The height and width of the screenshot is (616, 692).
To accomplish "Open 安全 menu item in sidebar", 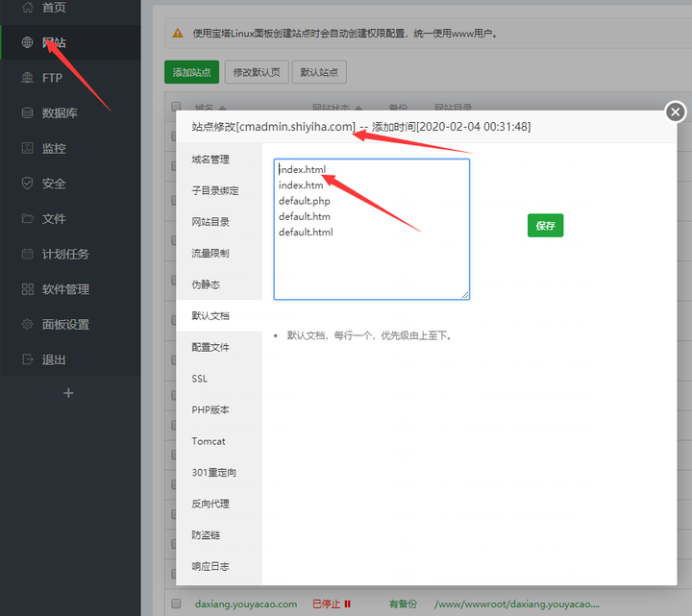I will pyautogui.click(x=70, y=184).
